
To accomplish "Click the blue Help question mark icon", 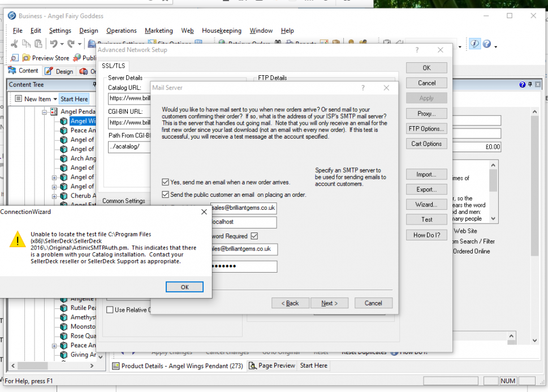I will (x=487, y=44).
